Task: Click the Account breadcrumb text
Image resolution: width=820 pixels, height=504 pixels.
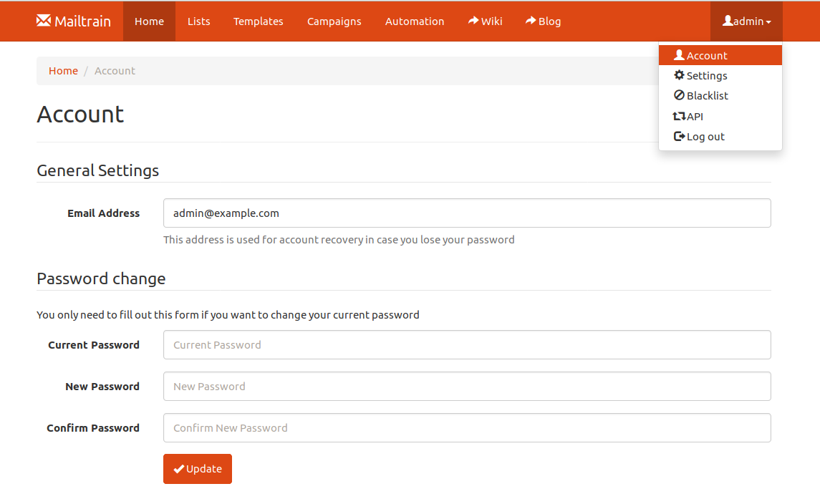Action: coord(115,71)
